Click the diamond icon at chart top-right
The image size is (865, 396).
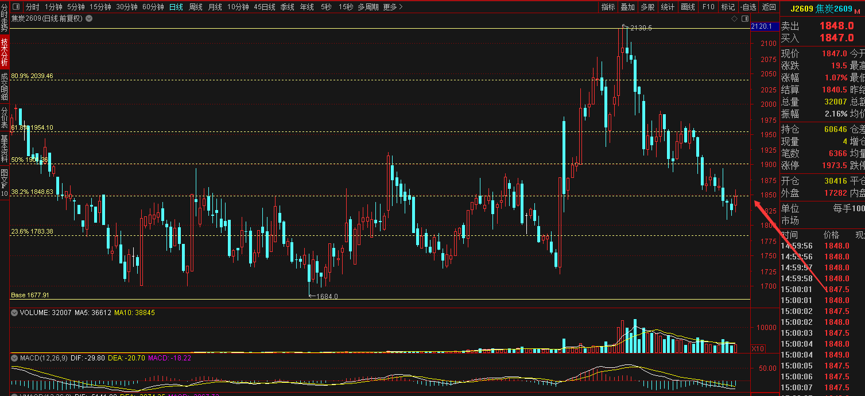(x=734, y=19)
